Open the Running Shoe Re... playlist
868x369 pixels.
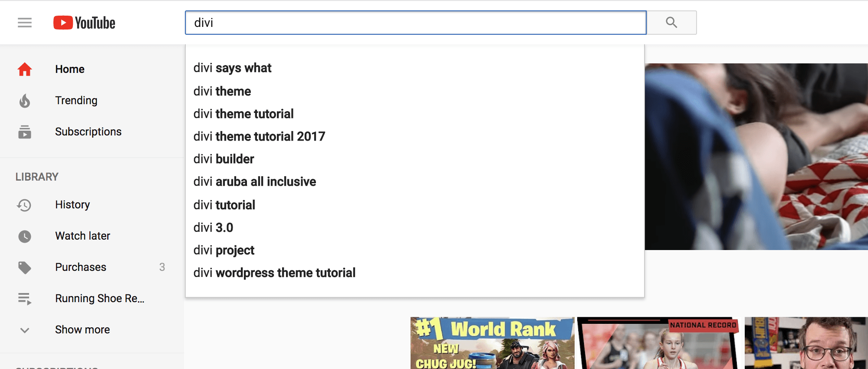pos(99,299)
